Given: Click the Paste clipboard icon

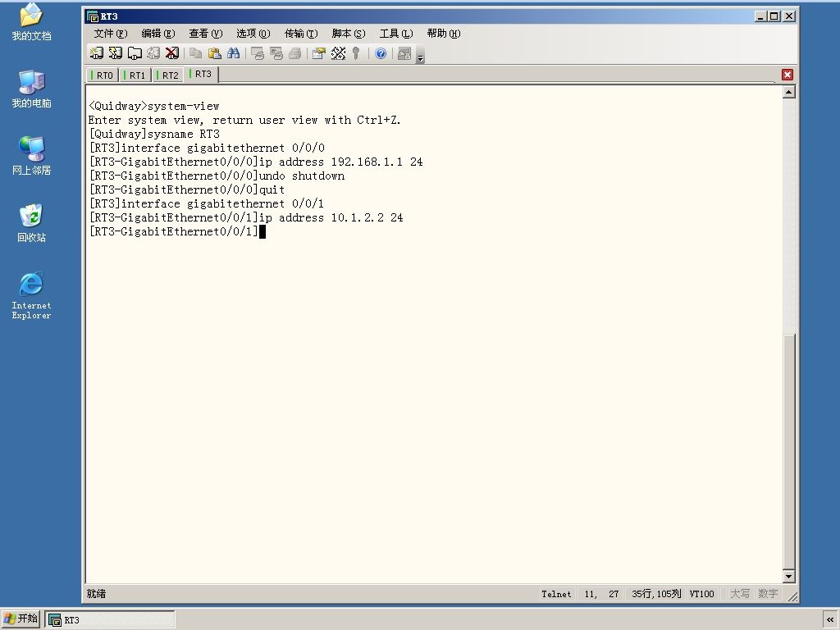Looking at the screenshot, I should 214,53.
